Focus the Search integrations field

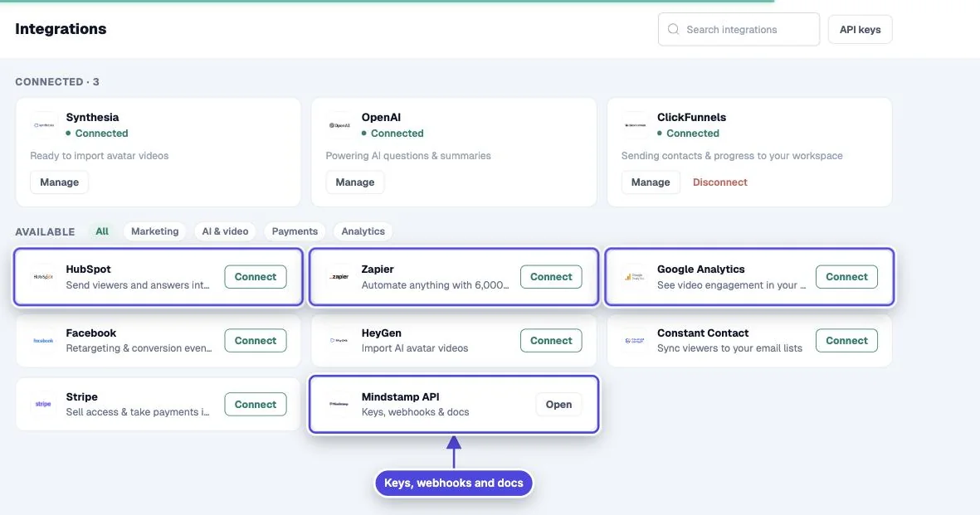[x=739, y=29]
